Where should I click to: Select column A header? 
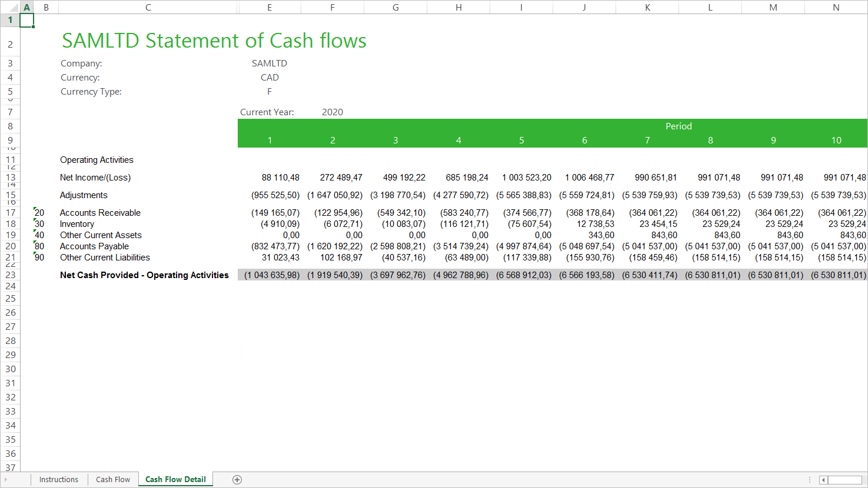click(26, 7)
